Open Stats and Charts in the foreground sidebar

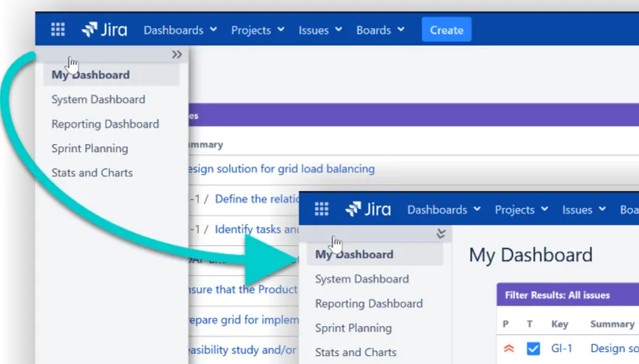pyautogui.click(x=356, y=352)
